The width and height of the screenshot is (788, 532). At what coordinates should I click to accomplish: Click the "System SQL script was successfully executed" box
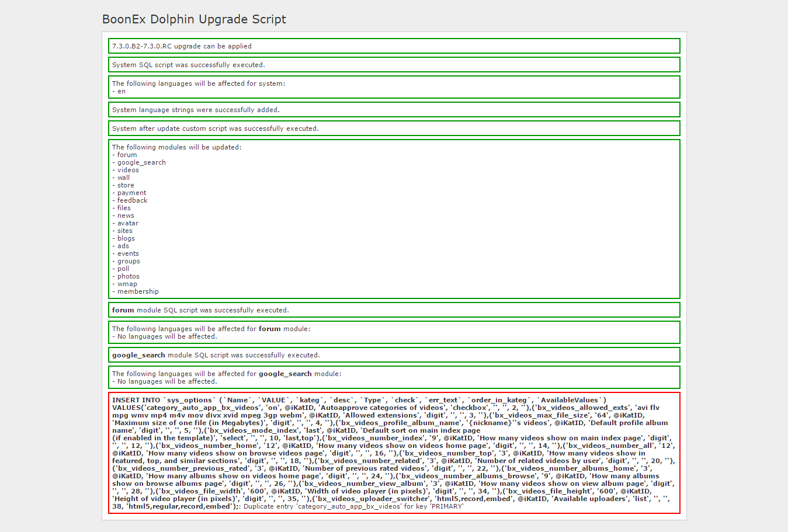[188, 65]
